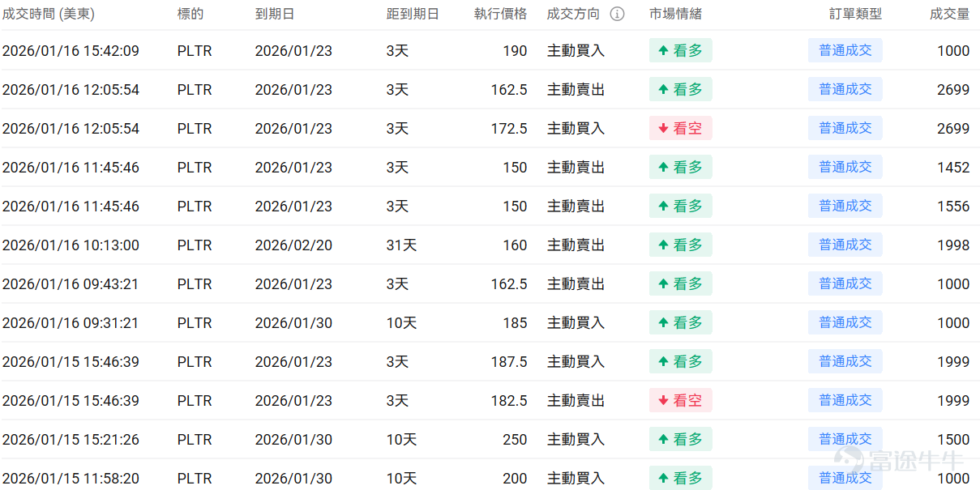Click 普通成交 tag in the 09:43:21 row
The width and height of the screenshot is (980, 490).
click(845, 284)
